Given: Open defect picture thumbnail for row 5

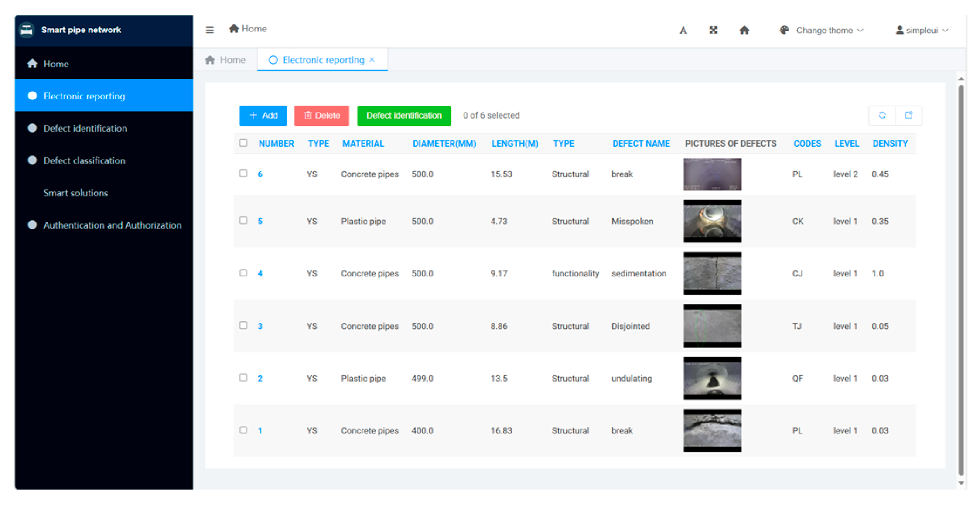Looking at the screenshot, I should [712, 221].
